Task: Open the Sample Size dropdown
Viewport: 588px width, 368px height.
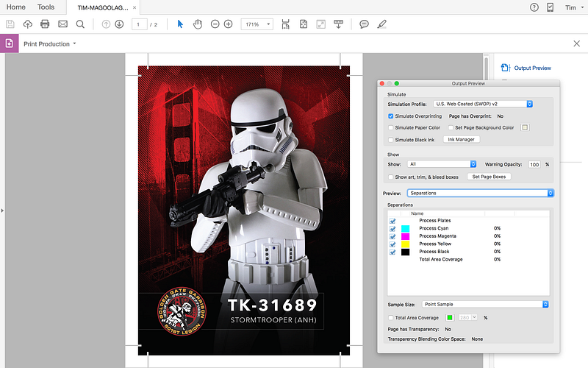Action: pos(485,304)
